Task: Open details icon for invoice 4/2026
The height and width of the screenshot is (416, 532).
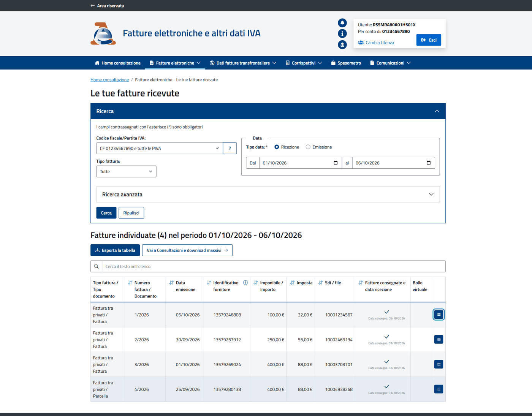Action: (x=439, y=389)
